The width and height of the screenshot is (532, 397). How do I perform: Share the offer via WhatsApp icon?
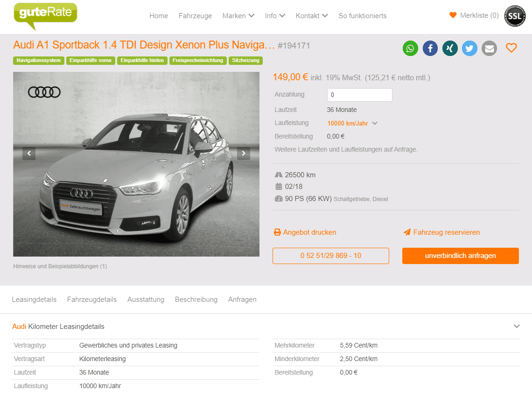point(410,48)
